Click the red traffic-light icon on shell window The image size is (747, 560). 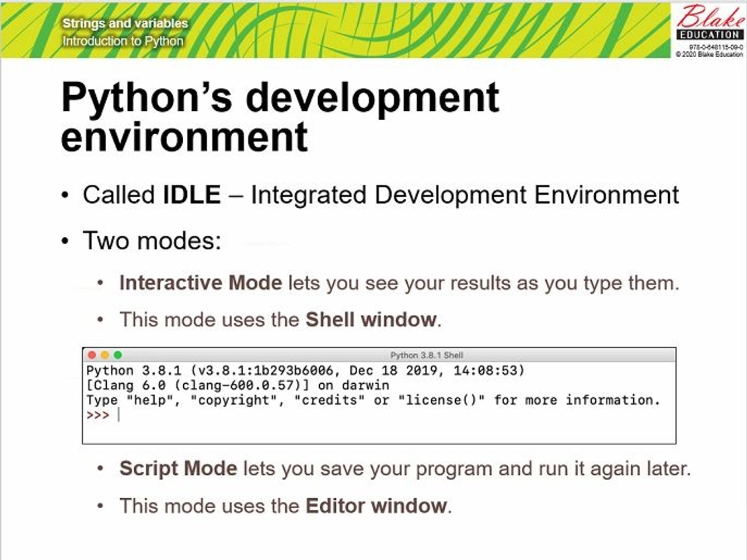click(x=92, y=354)
